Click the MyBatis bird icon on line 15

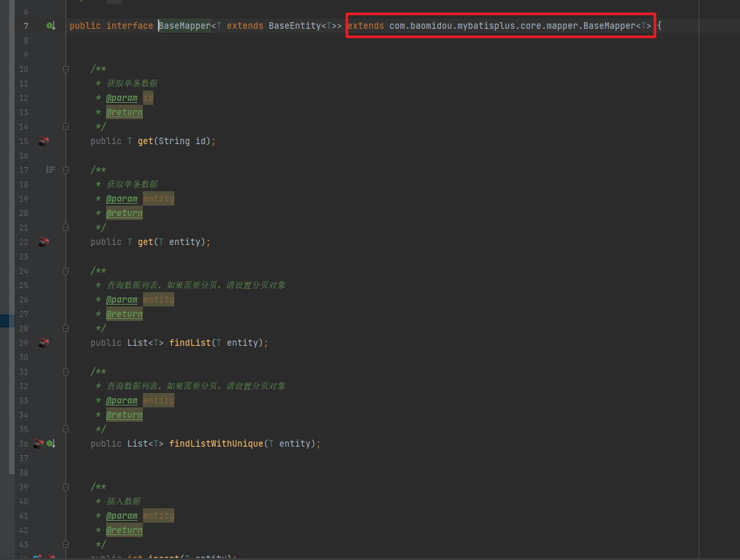(x=43, y=141)
